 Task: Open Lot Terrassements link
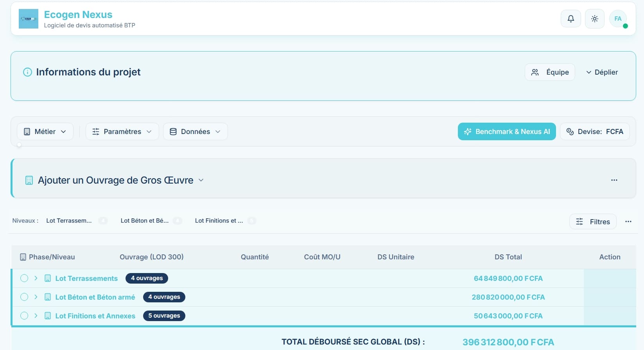86,279
